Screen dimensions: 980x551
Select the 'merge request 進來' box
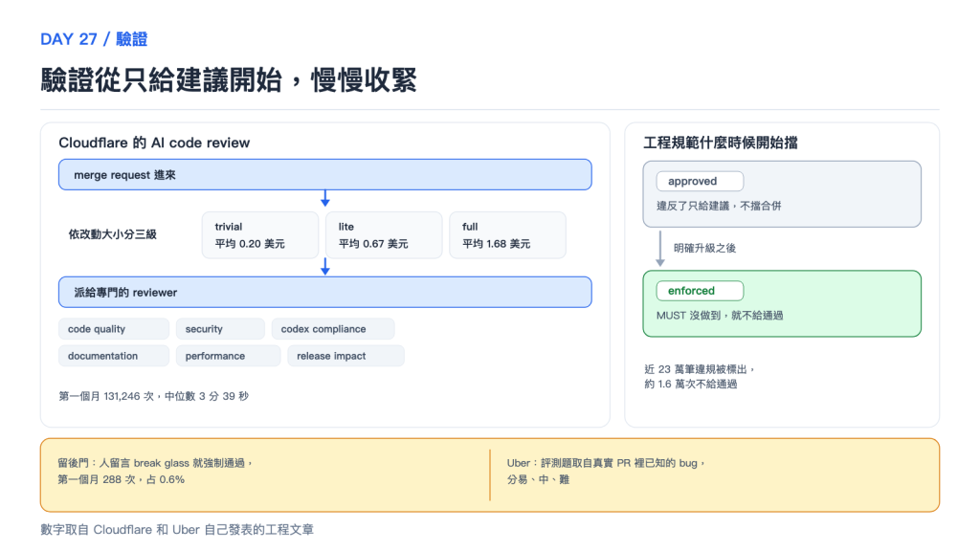325,175
